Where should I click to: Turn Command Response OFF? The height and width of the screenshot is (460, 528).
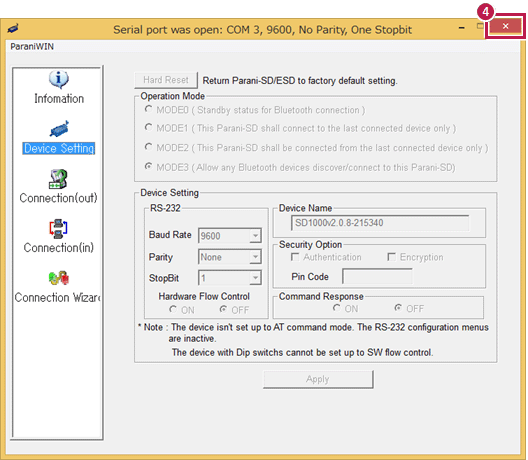click(x=398, y=308)
